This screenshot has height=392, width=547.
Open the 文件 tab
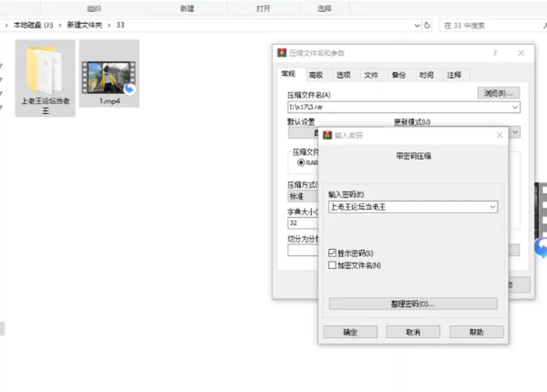point(371,75)
